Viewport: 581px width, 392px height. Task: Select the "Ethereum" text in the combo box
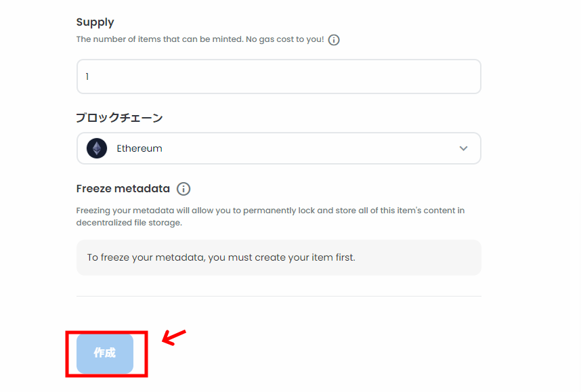(x=139, y=148)
